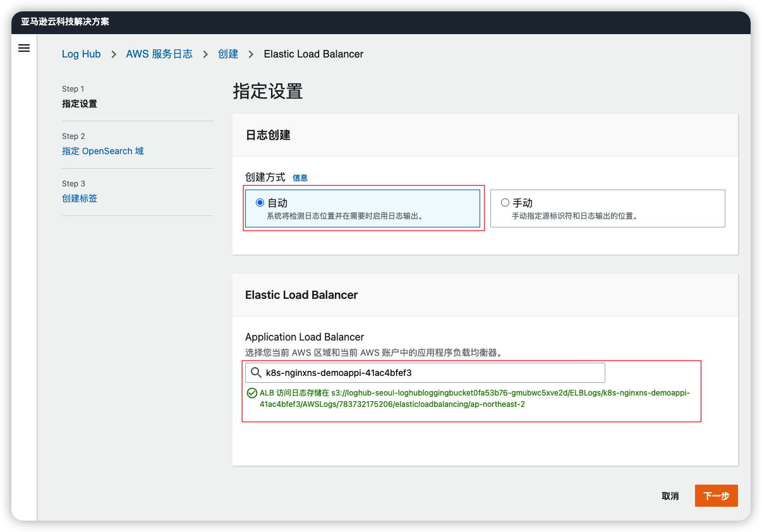Click the Application Load Balancer search field
The height and width of the screenshot is (532, 762).
tap(425, 373)
